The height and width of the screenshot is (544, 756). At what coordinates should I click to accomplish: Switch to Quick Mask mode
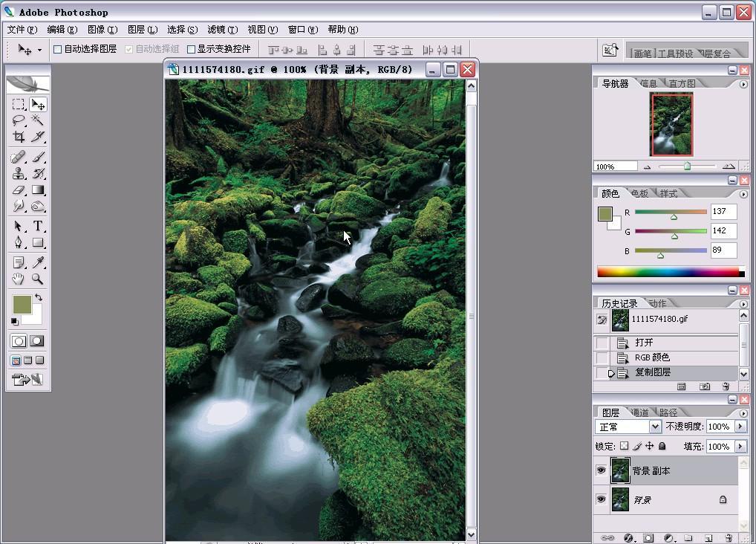point(37,341)
